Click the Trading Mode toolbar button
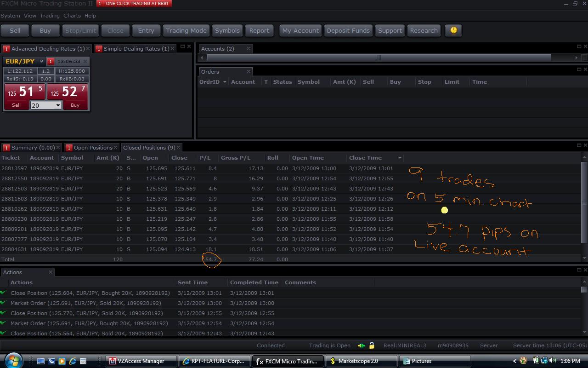This screenshot has height=368, width=588. tap(186, 30)
